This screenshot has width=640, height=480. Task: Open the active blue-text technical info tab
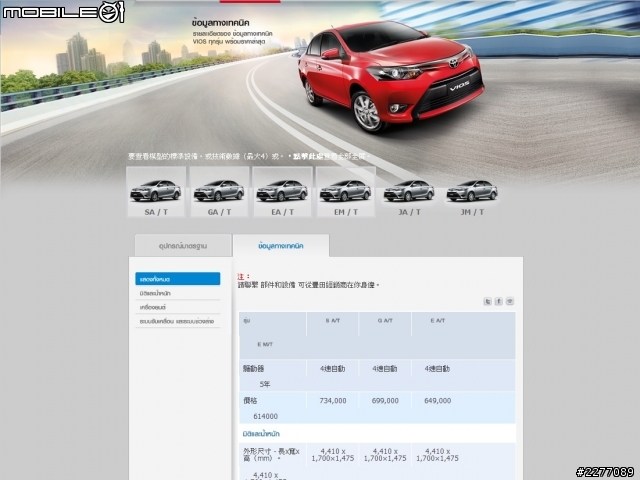[281, 246]
